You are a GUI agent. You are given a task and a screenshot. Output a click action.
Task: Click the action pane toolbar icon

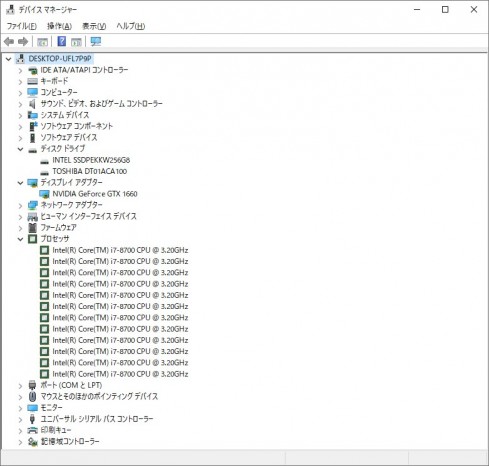76,42
